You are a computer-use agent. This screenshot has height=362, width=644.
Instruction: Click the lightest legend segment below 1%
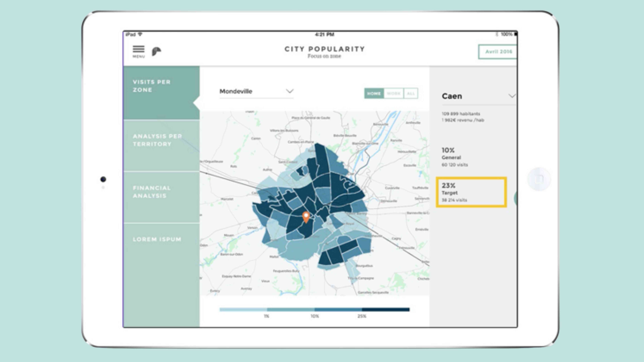[x=243, y=309]
